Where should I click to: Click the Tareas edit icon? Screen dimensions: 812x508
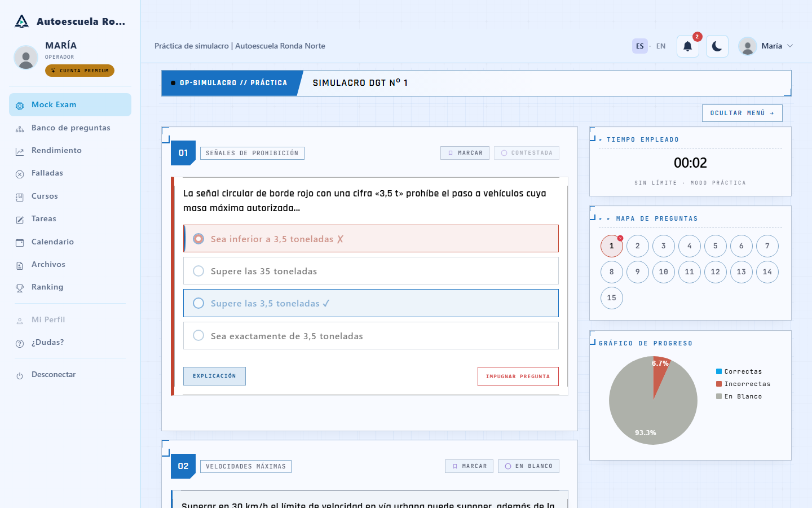pyautogui.click(x=20, y=220)
